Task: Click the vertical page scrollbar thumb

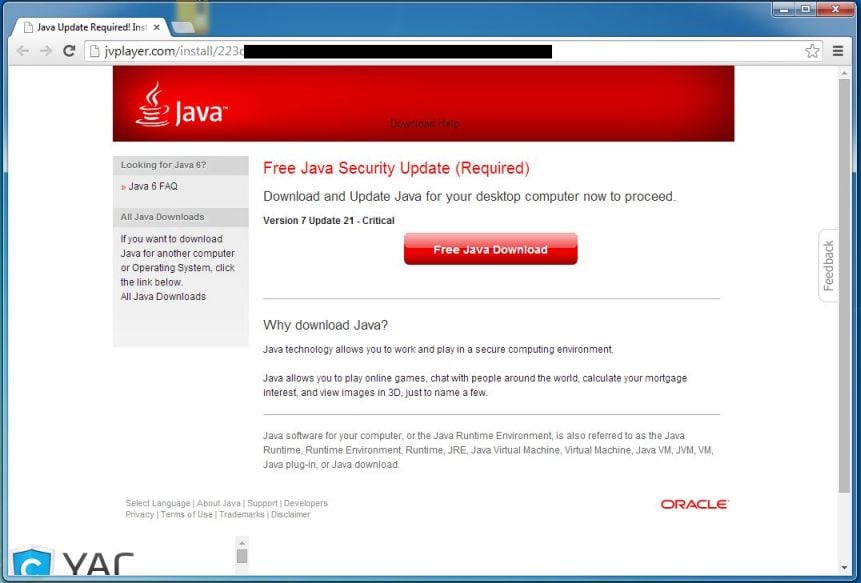Action: coord(844,285)
